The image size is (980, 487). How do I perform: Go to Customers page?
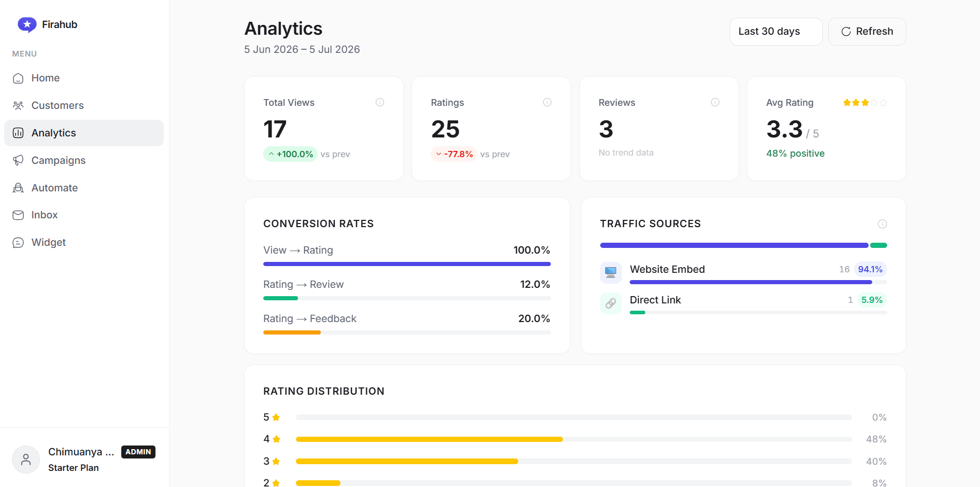pyautogui.click(x=84, y=106)
